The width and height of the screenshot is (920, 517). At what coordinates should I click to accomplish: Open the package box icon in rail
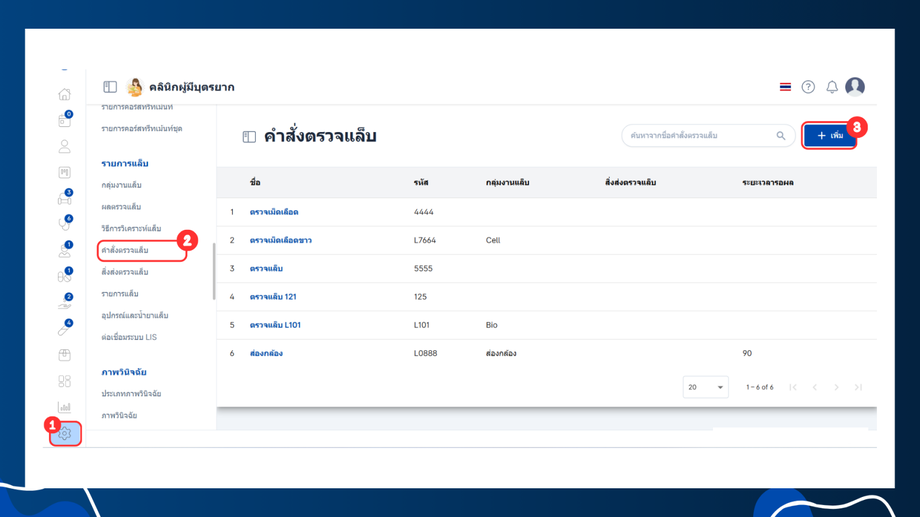coord(65,355)
